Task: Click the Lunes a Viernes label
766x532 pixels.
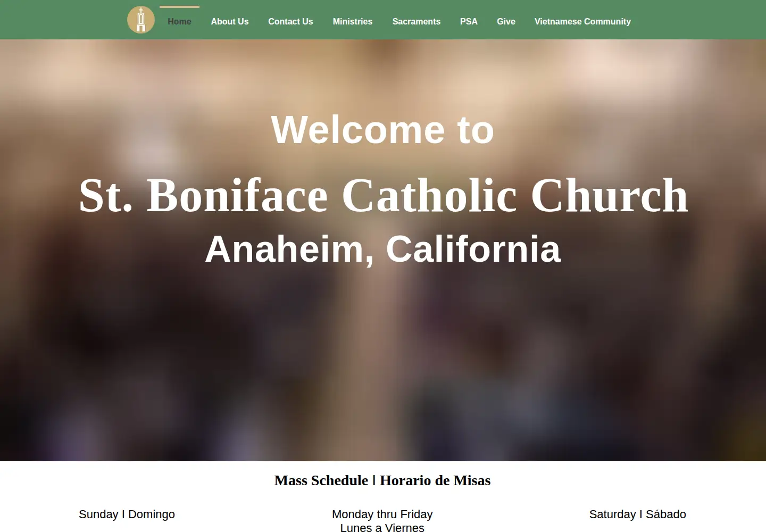Action: [x=382, y=527]
